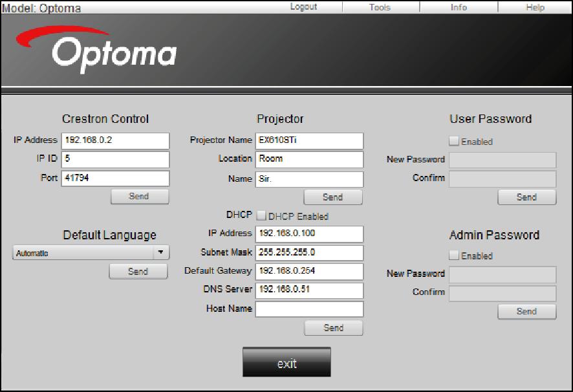Click the Location field showing Room
Screen dimensions: 573x392
(310, 160)
